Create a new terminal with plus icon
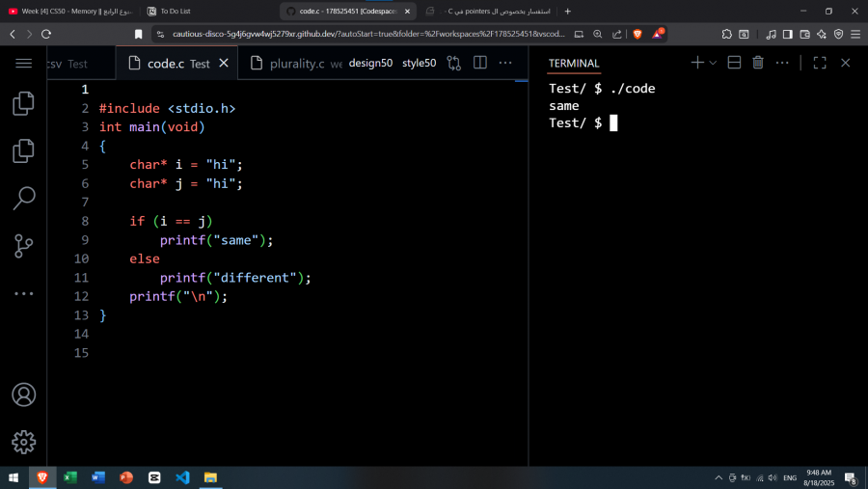 (697, 63)
